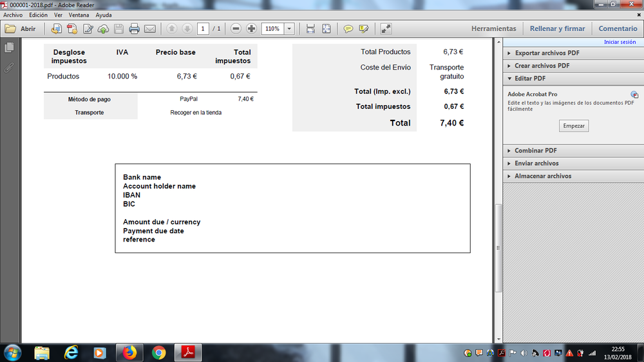Select the highlight text tool
The image size is (644, 362).
(x=363, y=29)
